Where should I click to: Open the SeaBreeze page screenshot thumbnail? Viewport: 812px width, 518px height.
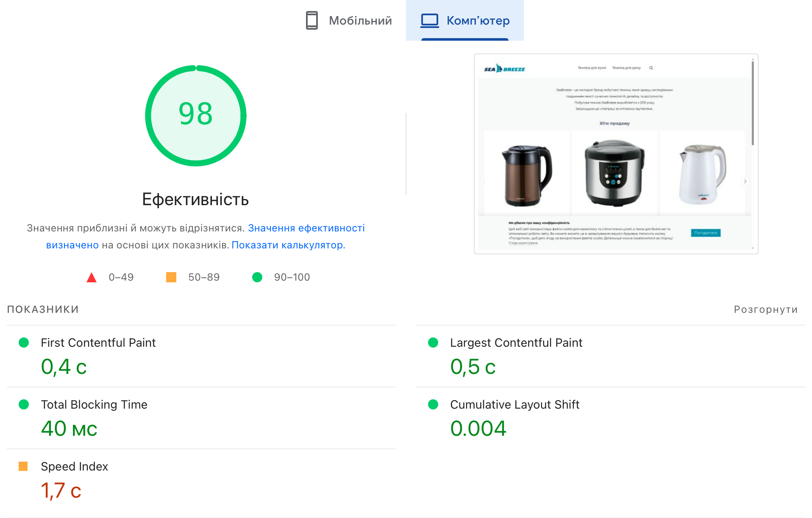tap(615, 153)
